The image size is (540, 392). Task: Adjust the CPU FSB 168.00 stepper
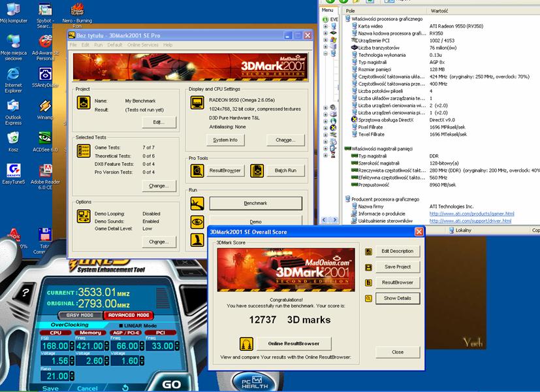[x=72, y=346]
